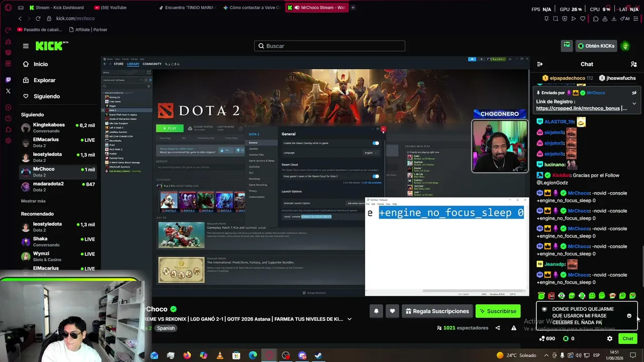Viewport: 644px width, 362px height.
Task: Click the address bar showing kick.com/mrchoco
Action: click(x=75, y=19)
